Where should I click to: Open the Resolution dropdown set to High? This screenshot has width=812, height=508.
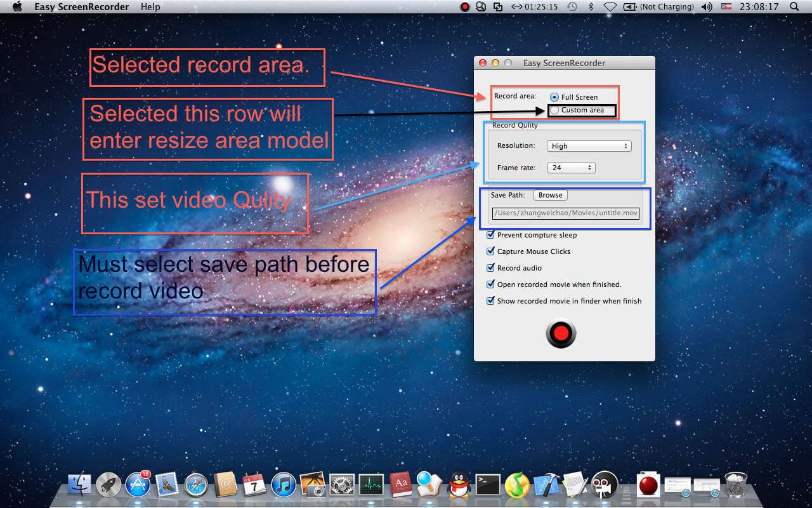(x=589, y=145)
